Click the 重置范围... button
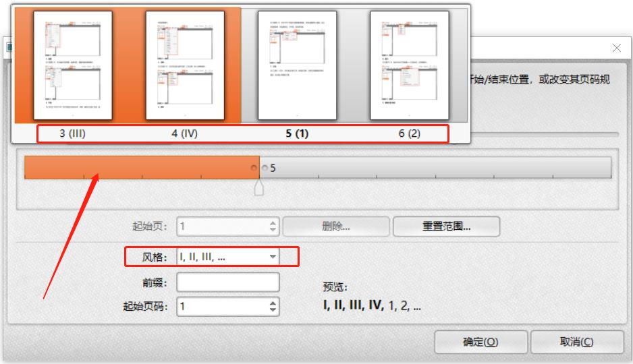633x364 pixels. [x=446, y=226]
